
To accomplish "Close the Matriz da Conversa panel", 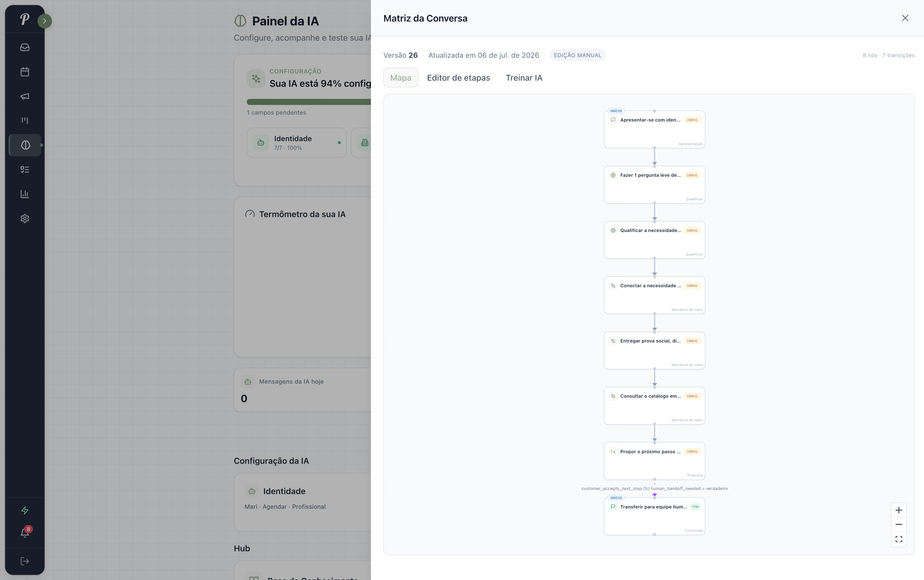I will click(x=905, y=18).
